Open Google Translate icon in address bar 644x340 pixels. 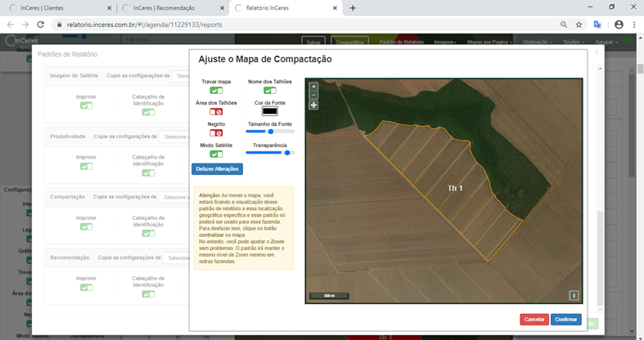[x=597, y=25]
